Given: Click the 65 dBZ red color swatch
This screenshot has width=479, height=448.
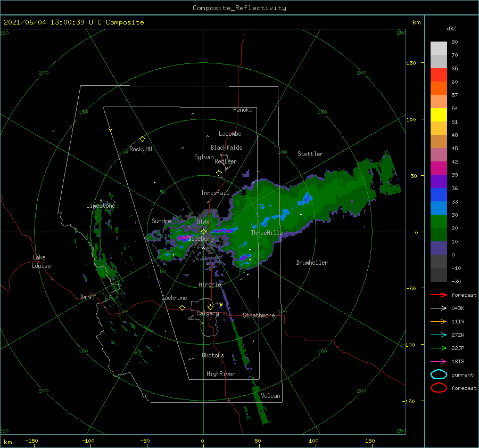Looking at the screenshot, I should tap(439, 75).
